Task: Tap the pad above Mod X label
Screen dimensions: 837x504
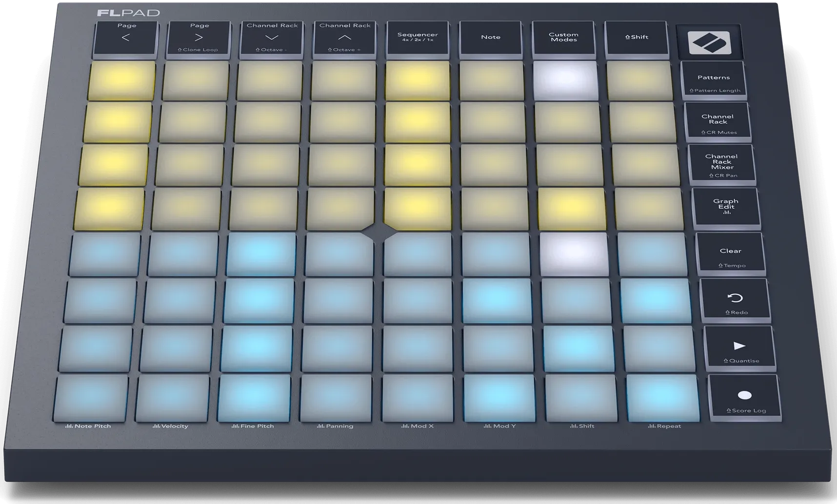Action: point(418,397)
